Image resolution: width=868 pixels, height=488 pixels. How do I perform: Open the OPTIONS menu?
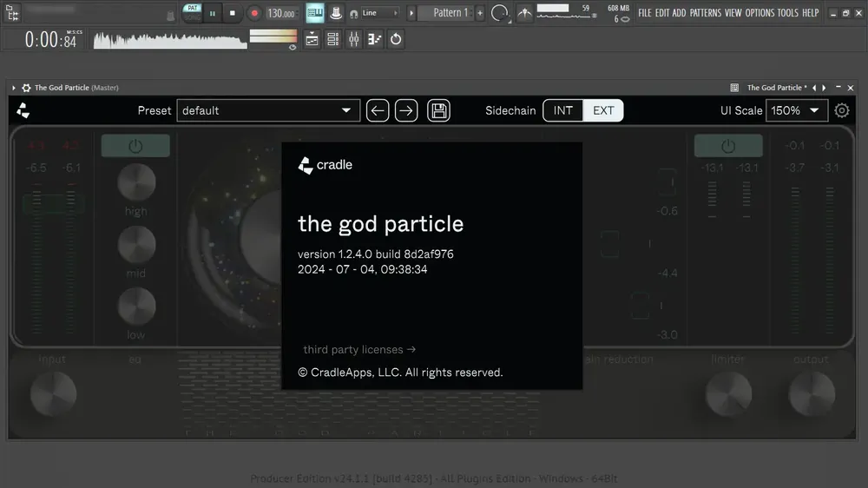(759, 13)
